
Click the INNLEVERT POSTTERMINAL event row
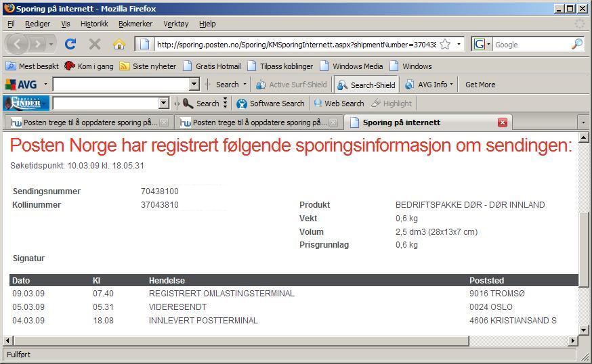pyautogui.click(x=294, y=321)
